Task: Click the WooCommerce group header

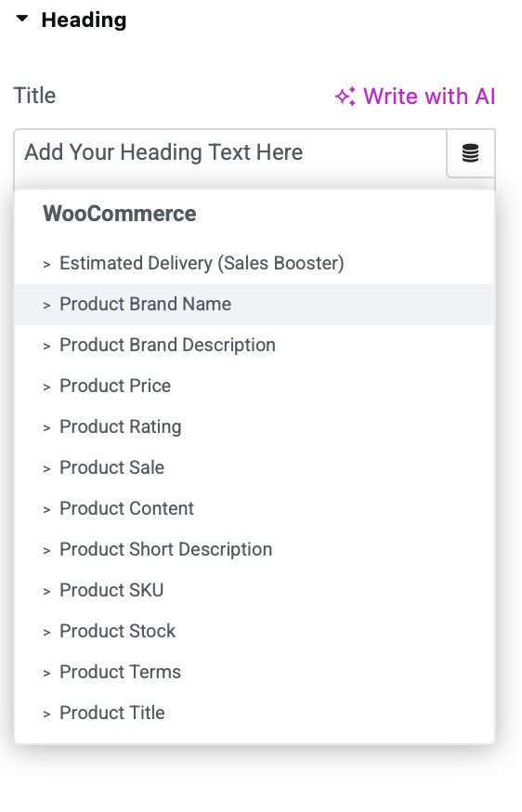Action: click(x=120, y=214)
